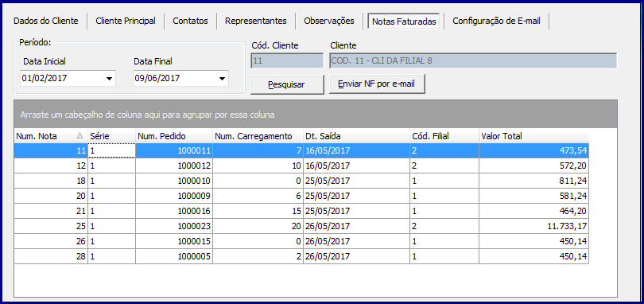This screenshot has width=644, height=304.
Task: Expand the Data Final date dropdown
Action: [x=222, y=79]
